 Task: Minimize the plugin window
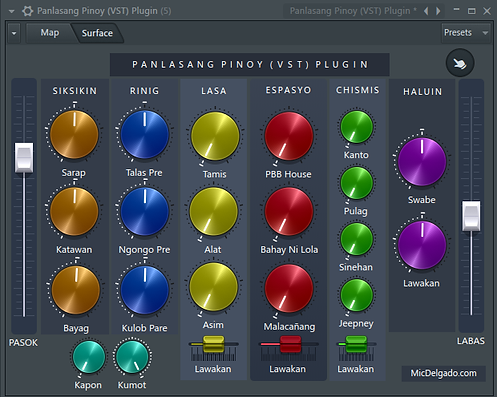coord(456,10)
